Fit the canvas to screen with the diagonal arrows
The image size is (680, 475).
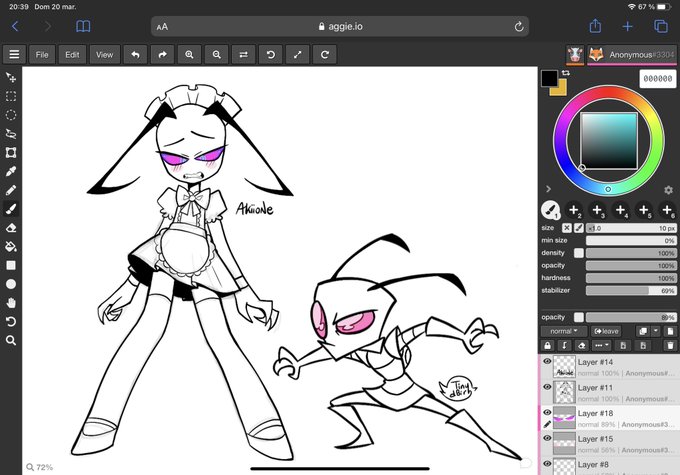pyautogui.click(x=298, y=55)
